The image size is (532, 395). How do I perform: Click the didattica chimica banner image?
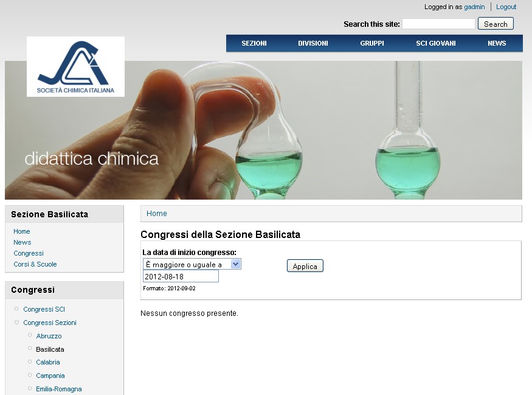(263, 130)
